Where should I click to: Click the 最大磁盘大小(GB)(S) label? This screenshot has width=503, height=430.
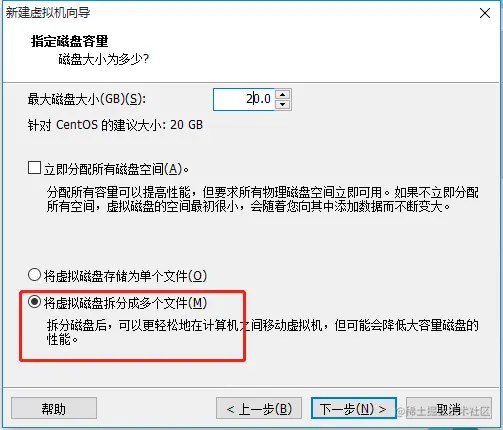pyautogui.click(x=87, y=99)
